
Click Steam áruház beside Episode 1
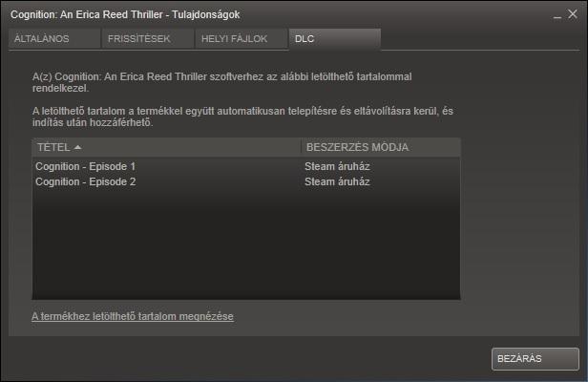(x=337, y=166)
